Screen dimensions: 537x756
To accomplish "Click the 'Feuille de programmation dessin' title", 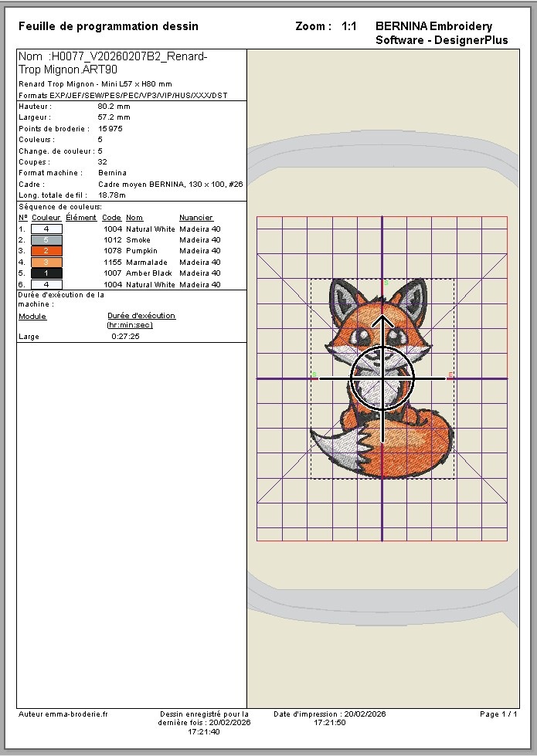I will click(x=108, y=26).
